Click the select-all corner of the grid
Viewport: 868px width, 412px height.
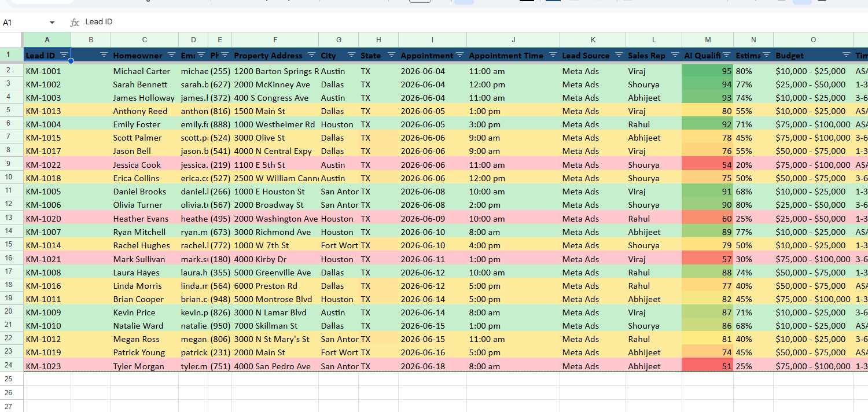12,39
